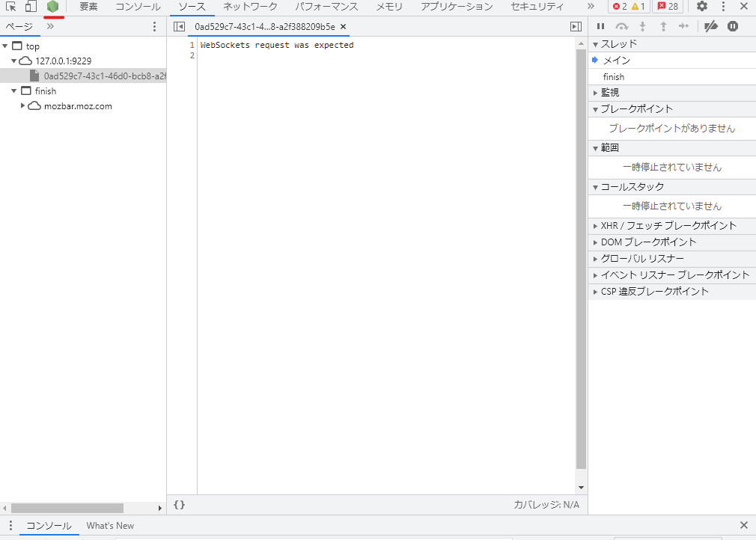Viewport: 756px width, 540px height.
Task: Open the DevTools settings gear
Action: point(702,6)
